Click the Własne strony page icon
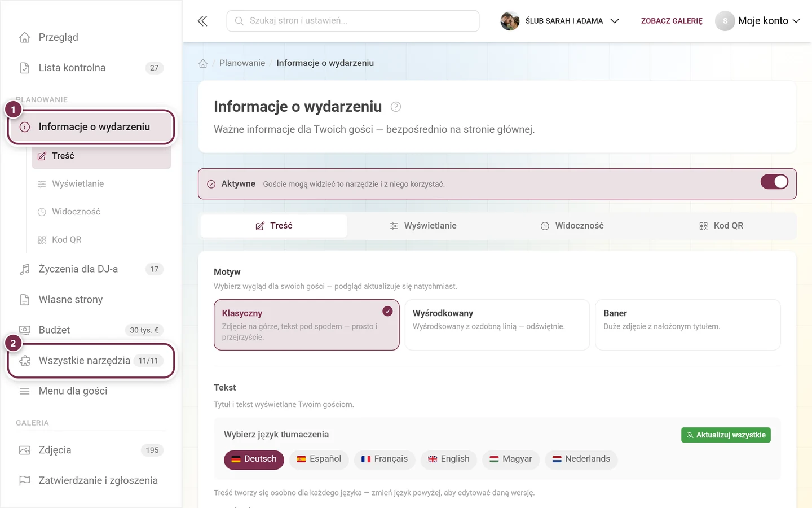812x508 pixels. (25, 300)
